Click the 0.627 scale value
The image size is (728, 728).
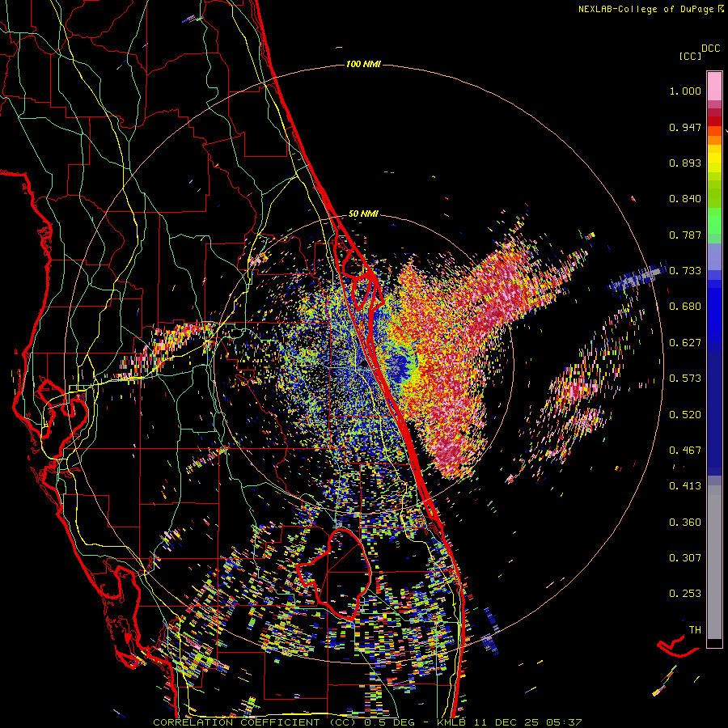pos(685,343)
